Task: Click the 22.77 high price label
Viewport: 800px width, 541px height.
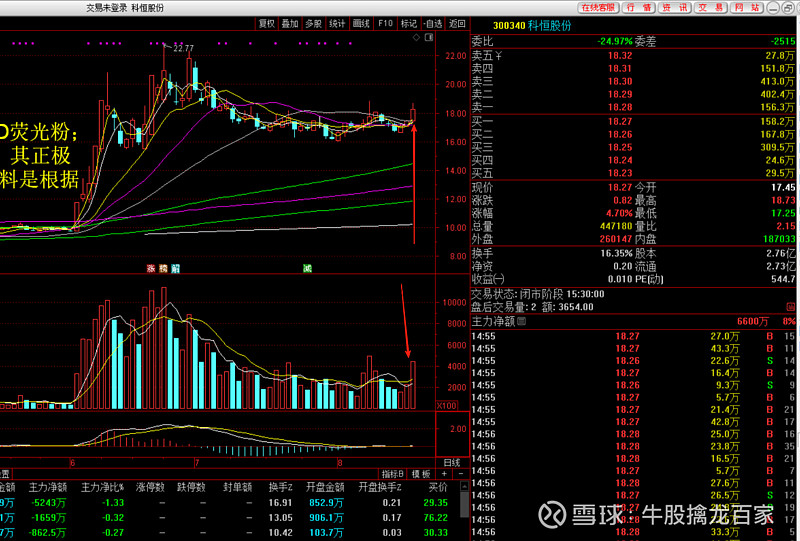Action: click(184, 48)
